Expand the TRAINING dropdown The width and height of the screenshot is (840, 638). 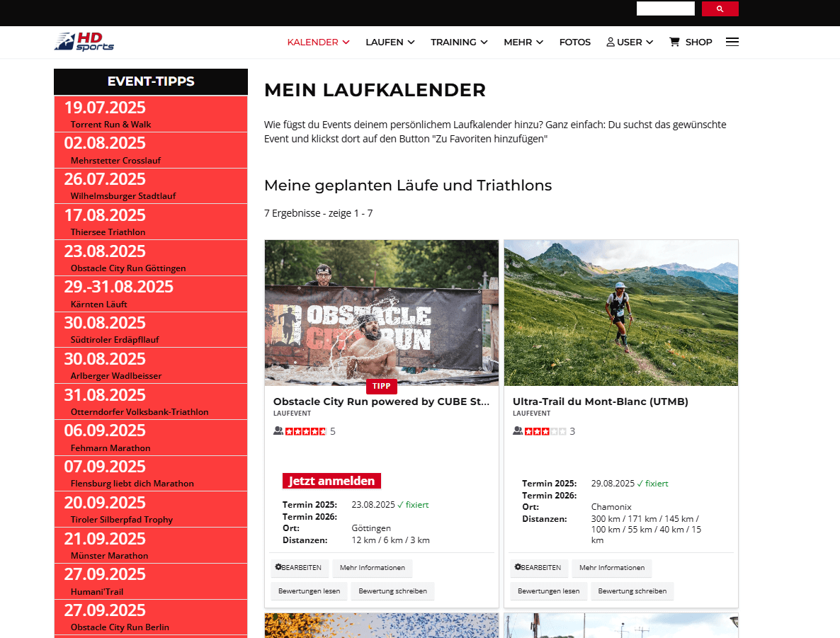click(459, 42)
